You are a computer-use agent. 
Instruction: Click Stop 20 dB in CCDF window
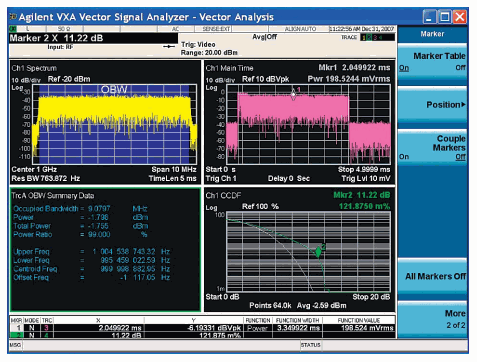[x=371, y=297]
